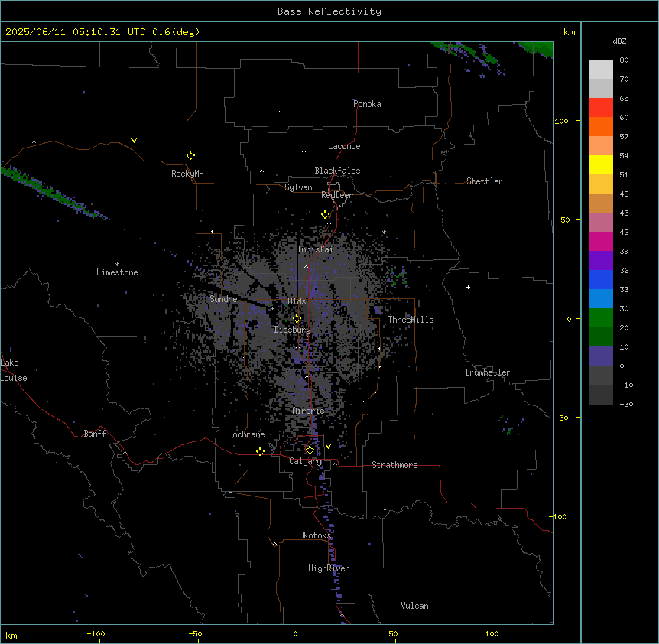This screenshot has width=659, height=644.
Task: Click the red 60-65 dBZ legend swatch
Action: [x=601, y=108]
